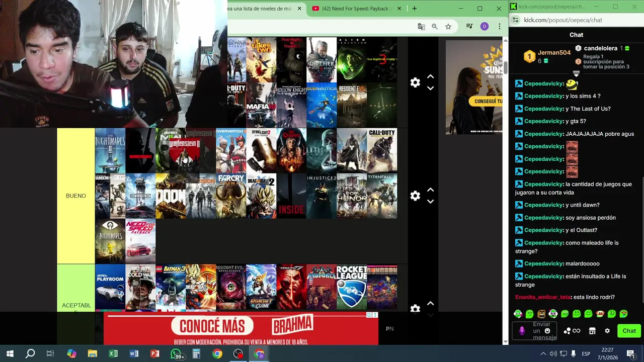This screenshot has height=362, width=644.
Task: Move the top tier row down
Action: click(x=431, y=88)
